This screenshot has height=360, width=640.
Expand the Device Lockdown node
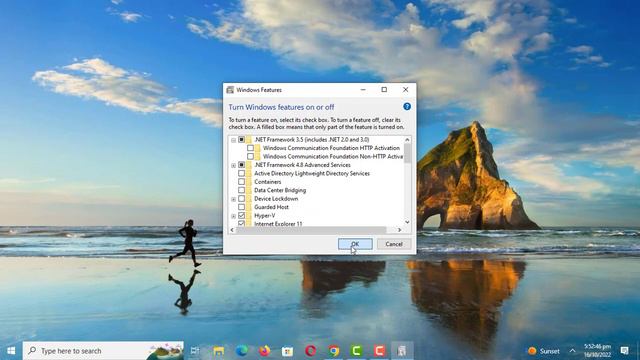pos(233,199)
